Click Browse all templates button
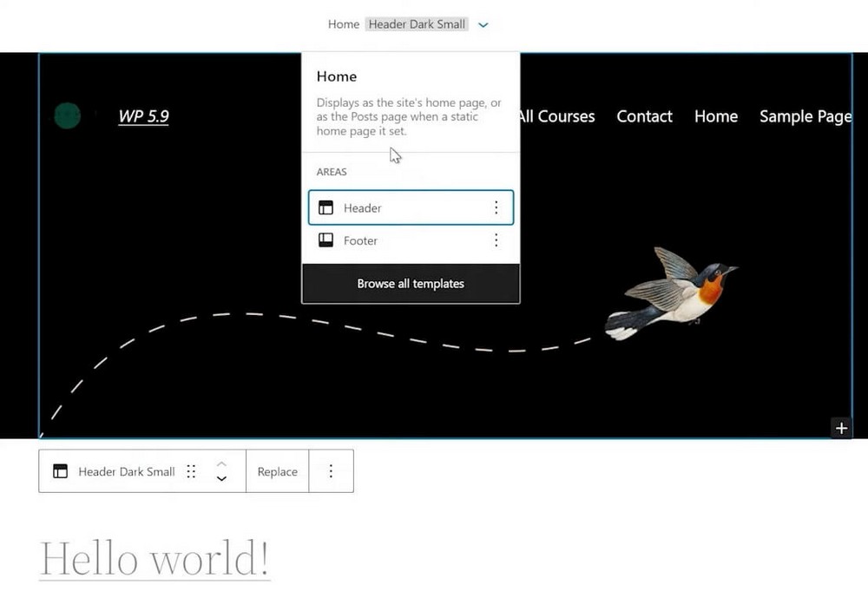The height and width of the screenshot is (611, 868). pos(411,283)
